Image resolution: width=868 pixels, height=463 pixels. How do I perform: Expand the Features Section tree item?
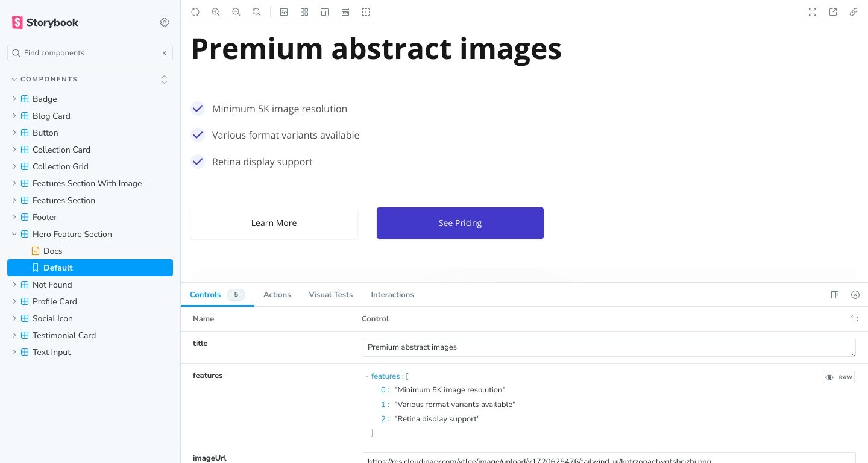coord(14,200)
